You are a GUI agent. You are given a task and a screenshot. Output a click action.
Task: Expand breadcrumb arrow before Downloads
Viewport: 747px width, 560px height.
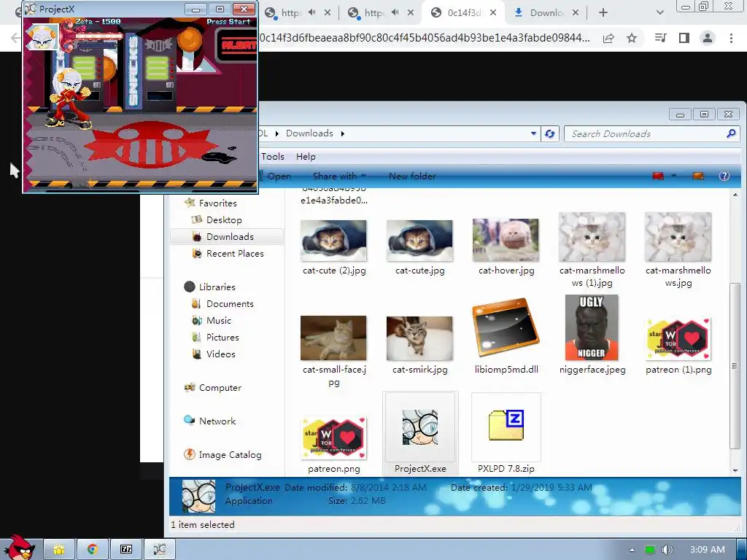(x=276, y=134)
